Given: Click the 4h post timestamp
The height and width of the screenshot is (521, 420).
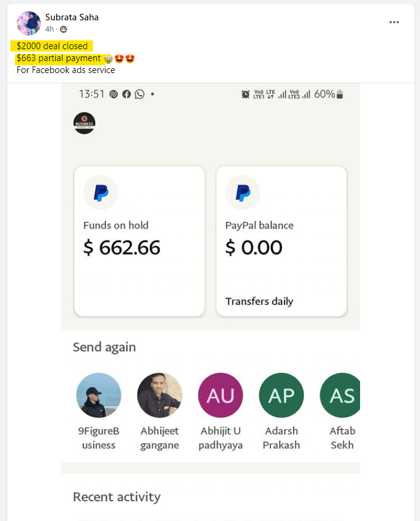Looking at the screenshot, I should pos(50,29).
